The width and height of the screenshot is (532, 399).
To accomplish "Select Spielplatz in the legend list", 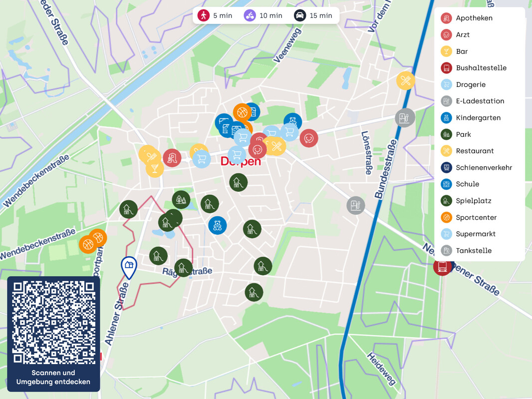I will coord(473,201).
